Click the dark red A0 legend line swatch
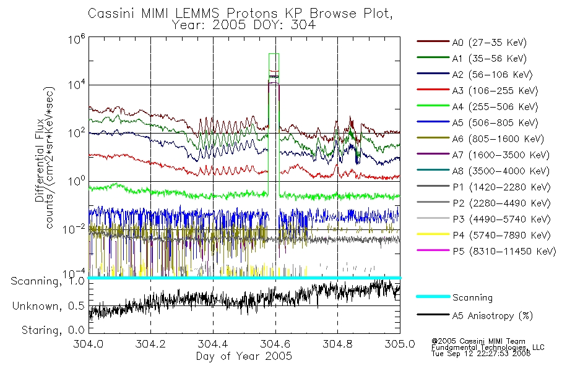The width and height of the screenshot is (588, 371). 433,41
